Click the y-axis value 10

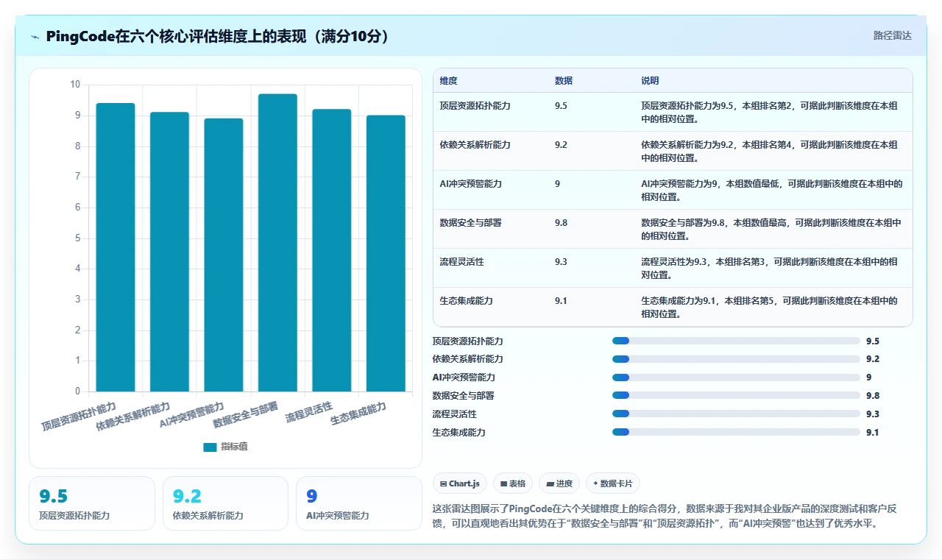(x=75, y=84)
